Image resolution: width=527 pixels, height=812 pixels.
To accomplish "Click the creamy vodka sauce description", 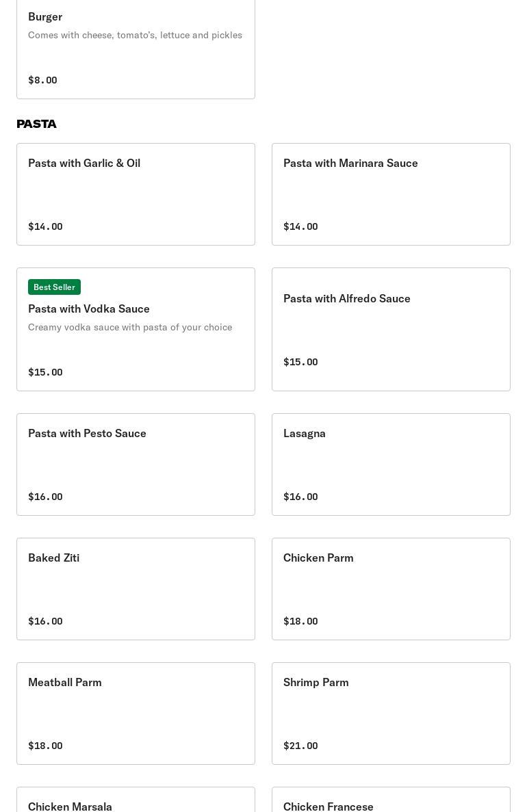I will [130, 327].
